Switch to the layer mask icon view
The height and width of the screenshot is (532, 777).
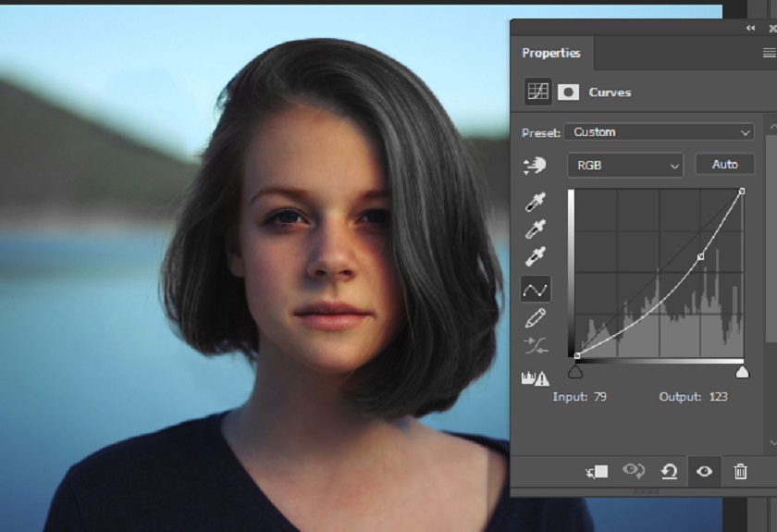[x=568, y=92]
